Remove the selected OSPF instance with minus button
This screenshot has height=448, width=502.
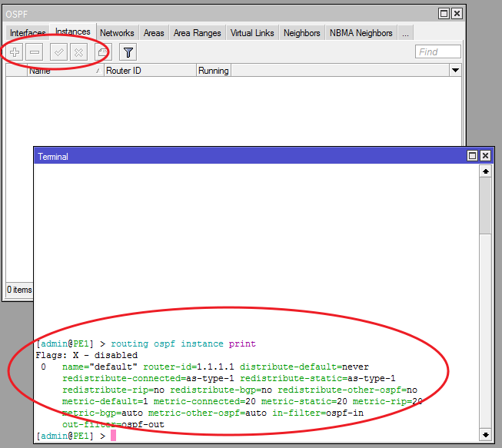pyautogui.click(x=35, y=51)
